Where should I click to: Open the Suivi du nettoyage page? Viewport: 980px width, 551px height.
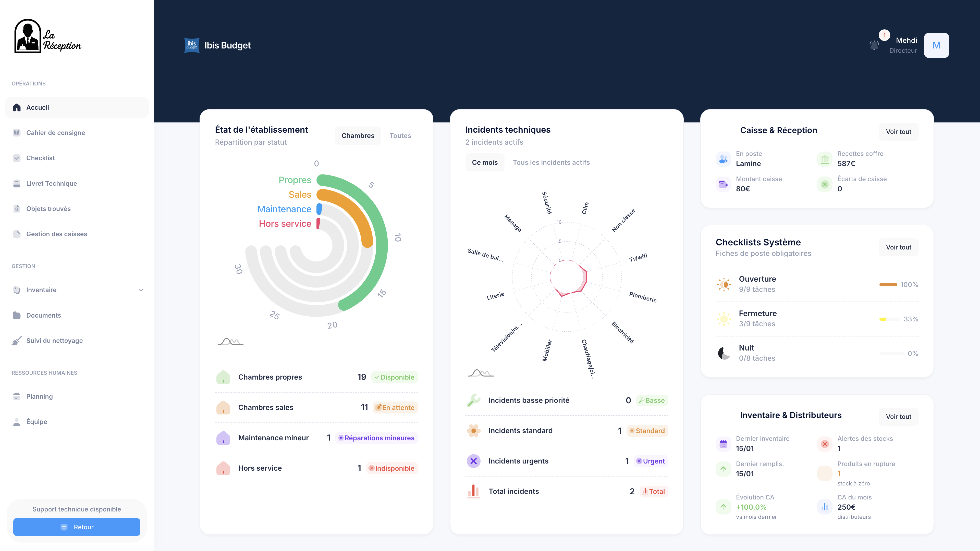pyautogui.click(x=55, y=340)
